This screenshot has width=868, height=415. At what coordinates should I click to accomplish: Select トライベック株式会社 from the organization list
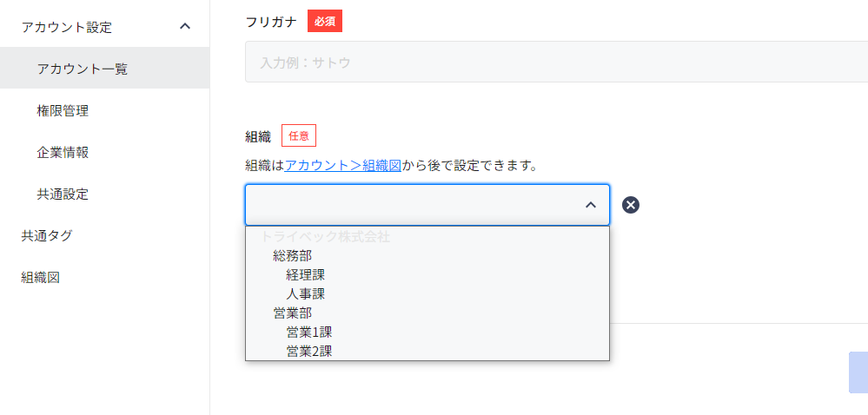coord(326,236)
